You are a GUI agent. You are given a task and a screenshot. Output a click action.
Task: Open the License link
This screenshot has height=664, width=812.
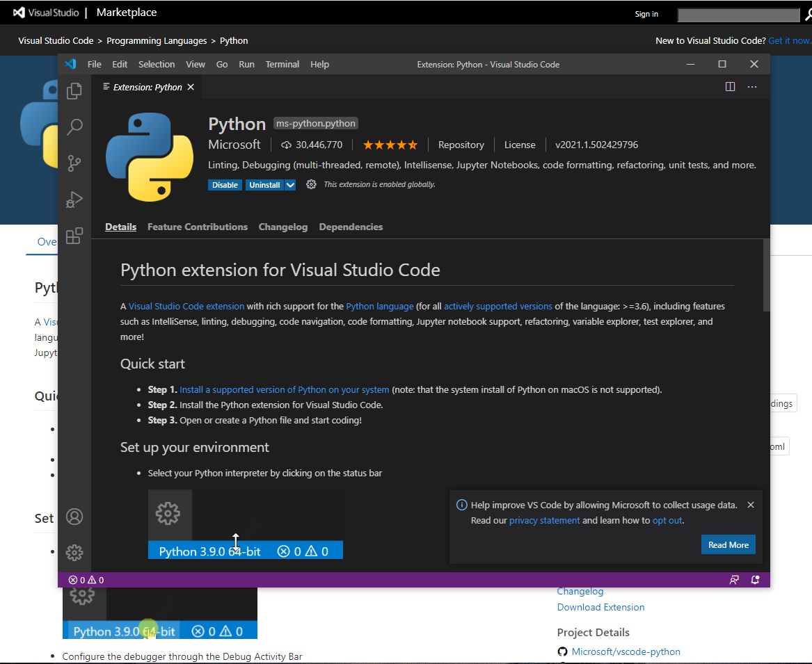(x=519, y=145)
